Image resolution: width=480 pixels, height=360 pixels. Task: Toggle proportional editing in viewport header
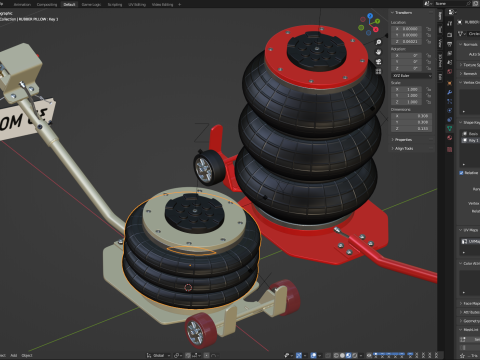point(207,355)
